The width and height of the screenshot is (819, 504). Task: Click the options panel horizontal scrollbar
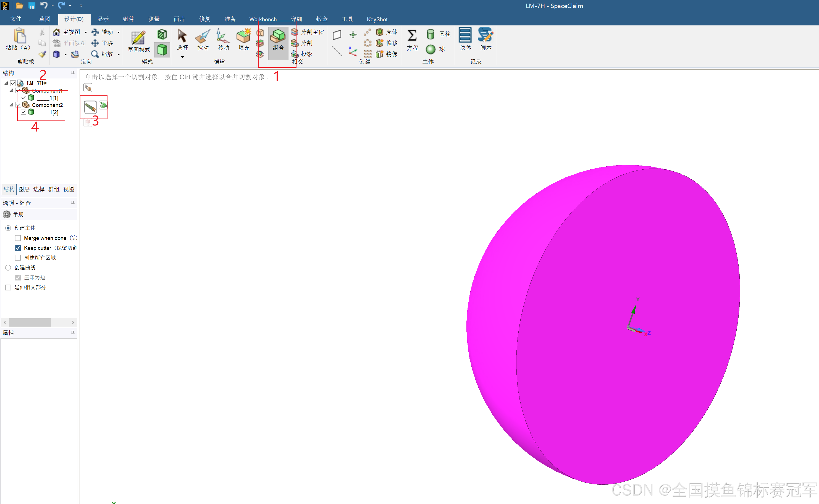tap(30, 322)
